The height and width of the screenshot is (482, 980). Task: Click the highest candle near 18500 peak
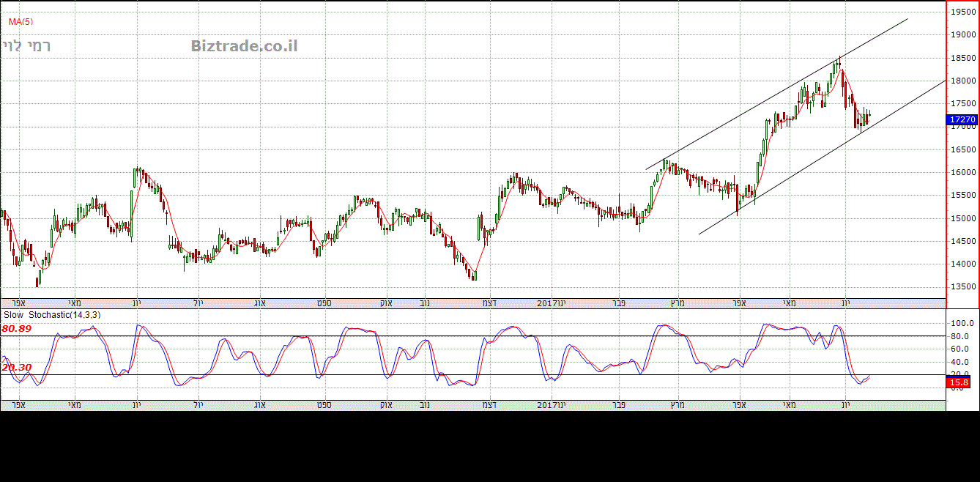[839, 62]
